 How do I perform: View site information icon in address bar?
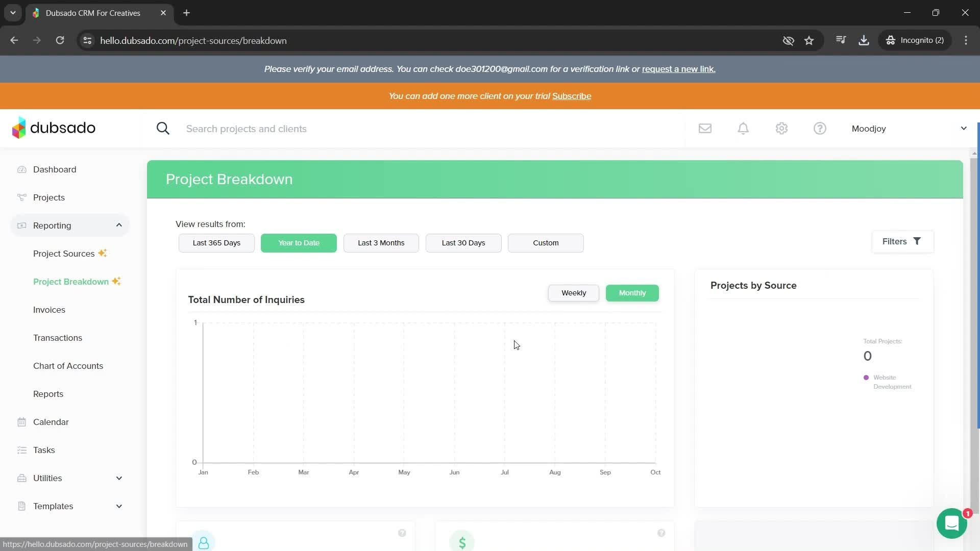87,40
